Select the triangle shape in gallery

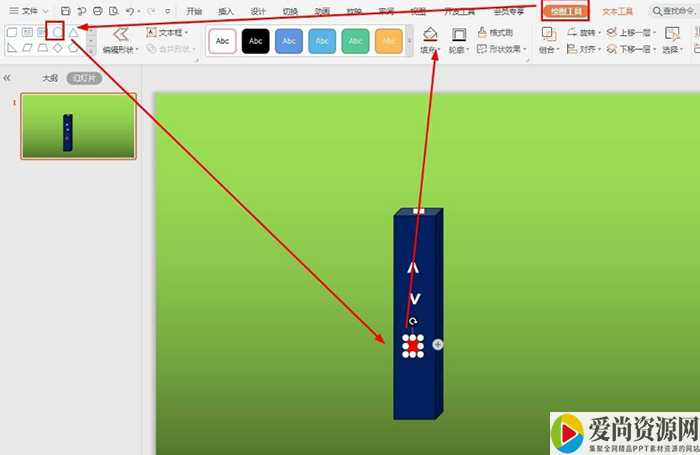tap(73, 32)
